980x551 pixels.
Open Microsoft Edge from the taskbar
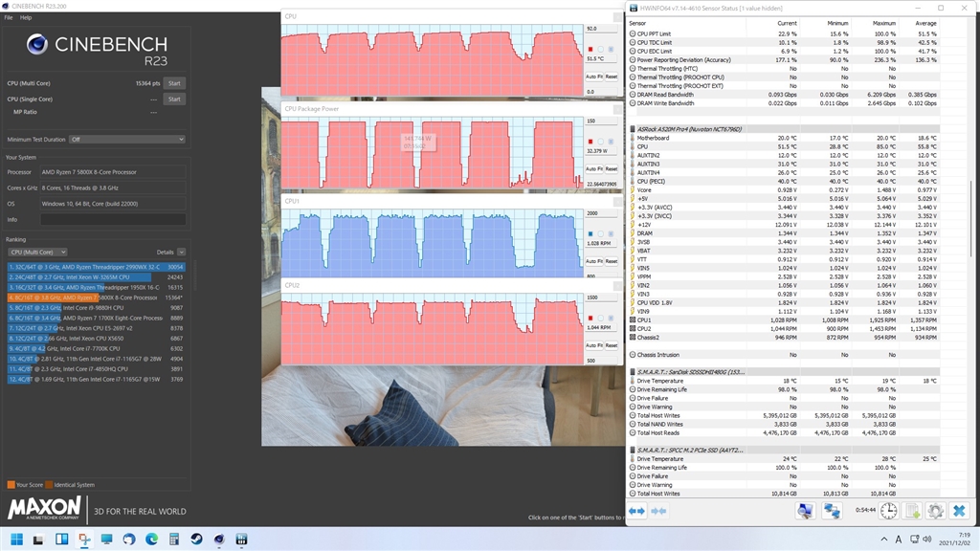(x=152, y=540)
